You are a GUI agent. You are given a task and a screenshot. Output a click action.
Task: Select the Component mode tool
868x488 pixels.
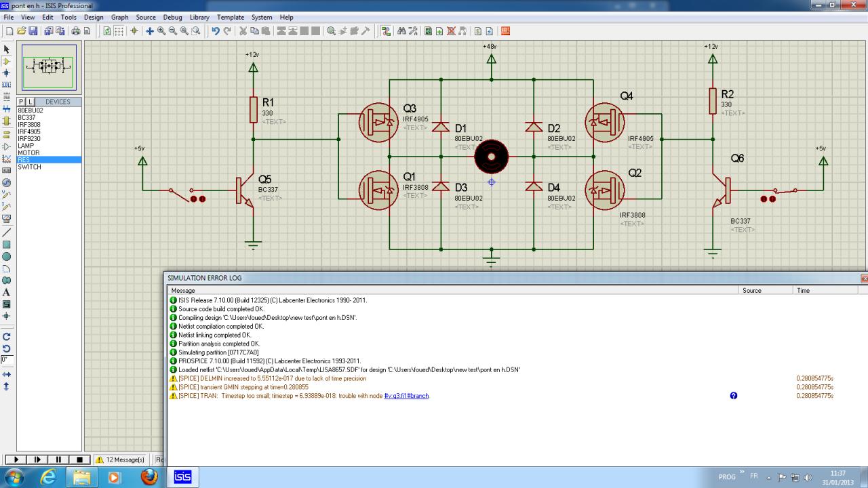[x=7, y=61]
